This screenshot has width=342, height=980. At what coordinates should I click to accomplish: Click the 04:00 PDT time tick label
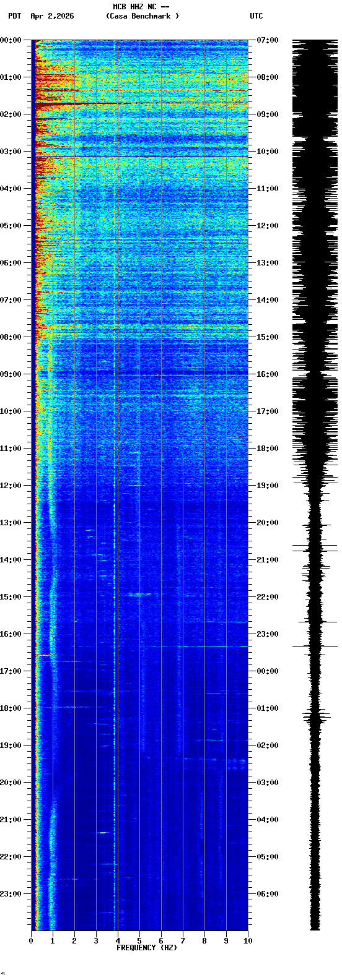pos(11,189)
